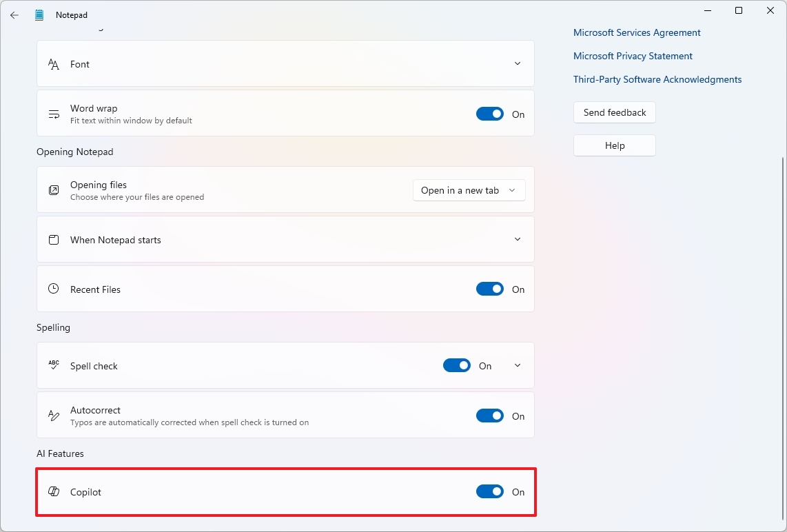The width and height of the screenshot is (787, 532).
Task: Click the Help button
Action: click(614, 145)
